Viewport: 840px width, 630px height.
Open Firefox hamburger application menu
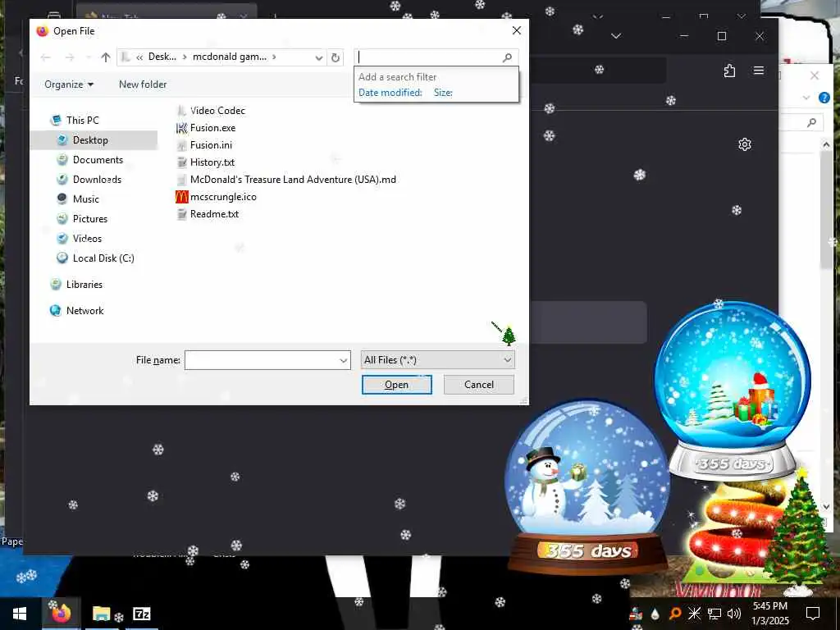pyautogui.click(x=759, y=71)
